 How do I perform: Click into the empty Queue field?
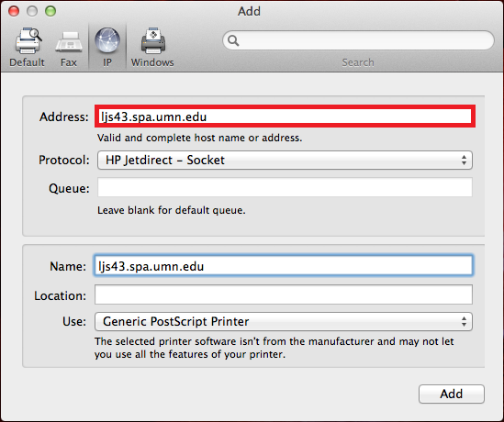(x=285, y=187)
